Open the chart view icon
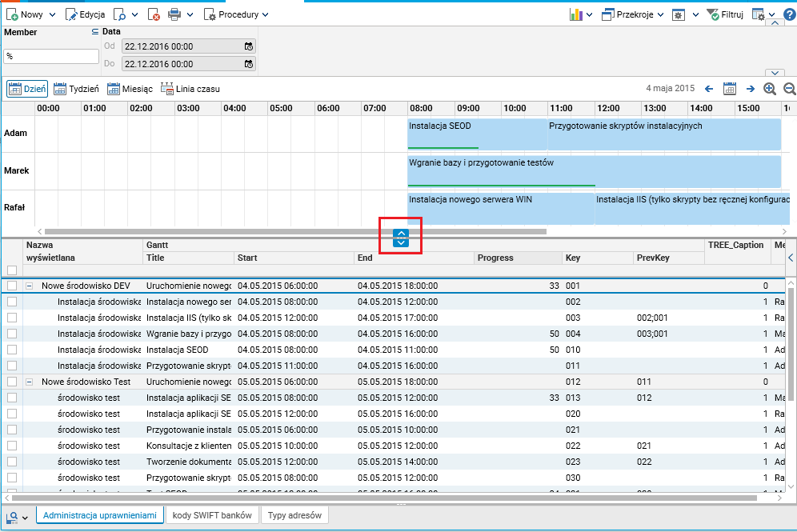The width and height of the screenshot is (797, 532). [x=576, y=14]
